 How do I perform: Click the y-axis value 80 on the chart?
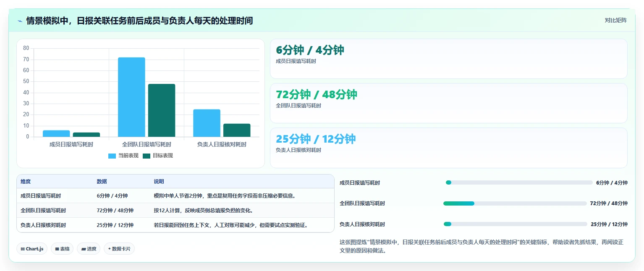click(x=26, y=48)
